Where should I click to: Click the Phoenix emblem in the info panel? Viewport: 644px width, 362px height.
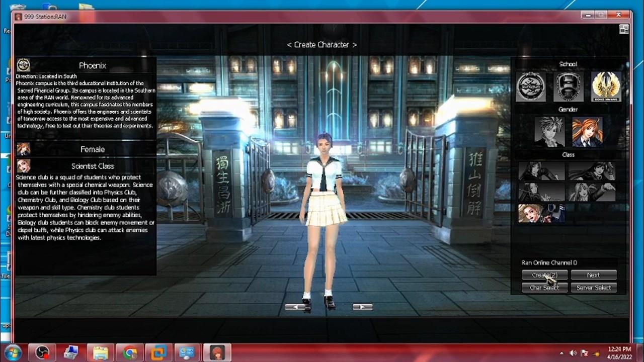(x=24, y=65)
